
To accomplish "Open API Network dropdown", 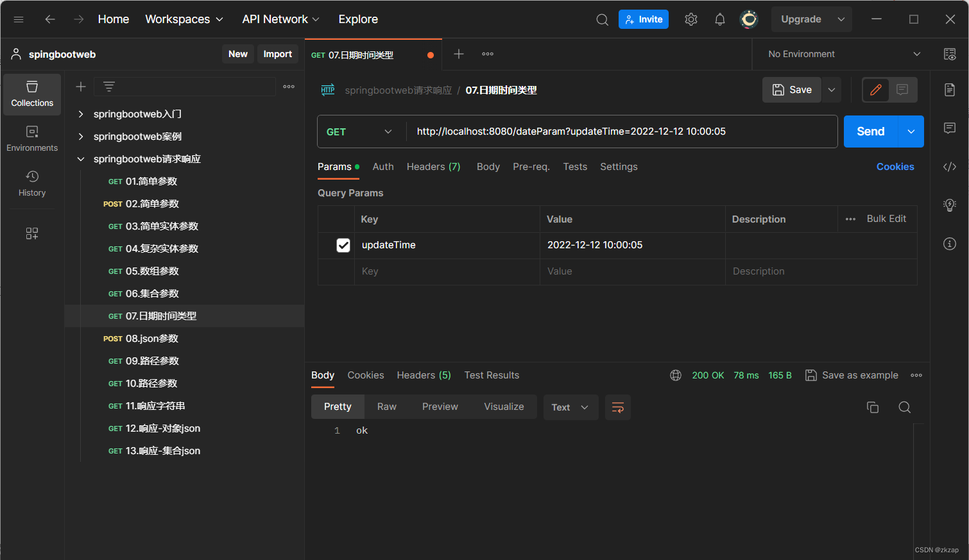I will (x=280, y=19).
